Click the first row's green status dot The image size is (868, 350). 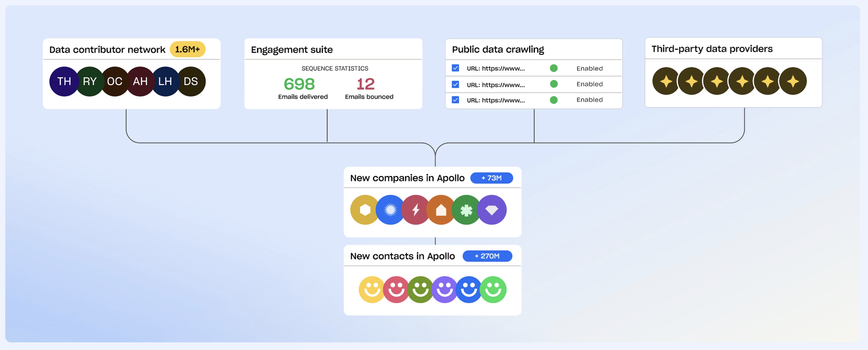coord(554,68)
